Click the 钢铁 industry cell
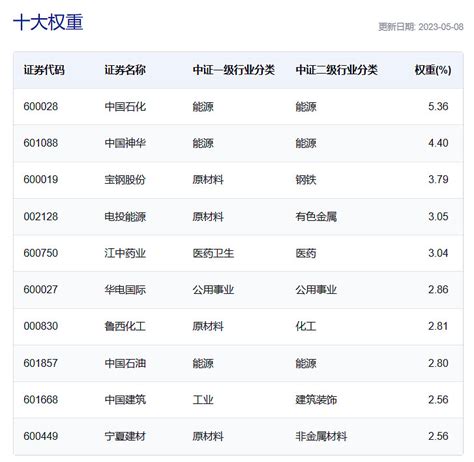The width and height of the screenshot is (474, 462). (x=306, y=180)
